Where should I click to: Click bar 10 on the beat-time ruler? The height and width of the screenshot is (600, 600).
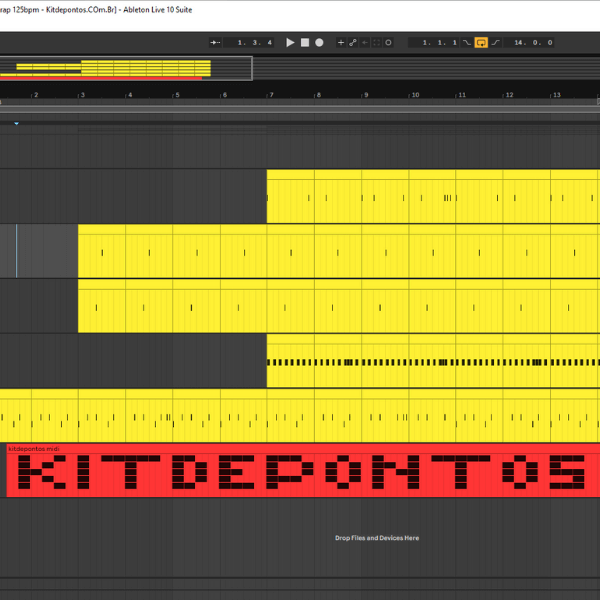pyautogui.click(x=415, y=95)
